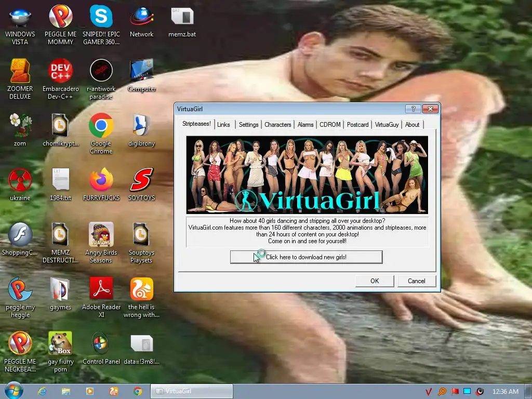The image size is (532, 399).
Task: Select the memz.bat file icon
Action: [x=182, y=22]
